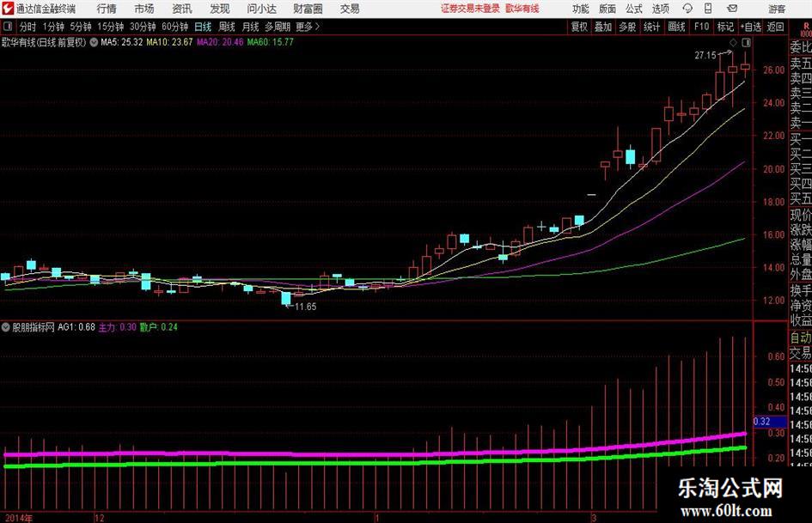Open the 发现 menu
This screenshot has width=812, height=523.
220,9
